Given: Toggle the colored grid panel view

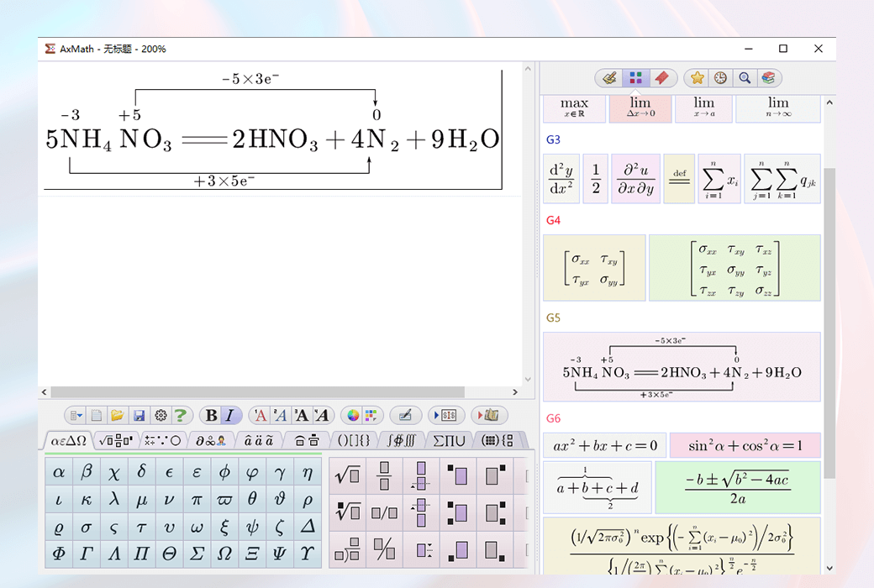Looking at the screenshot, I should 636,78.
